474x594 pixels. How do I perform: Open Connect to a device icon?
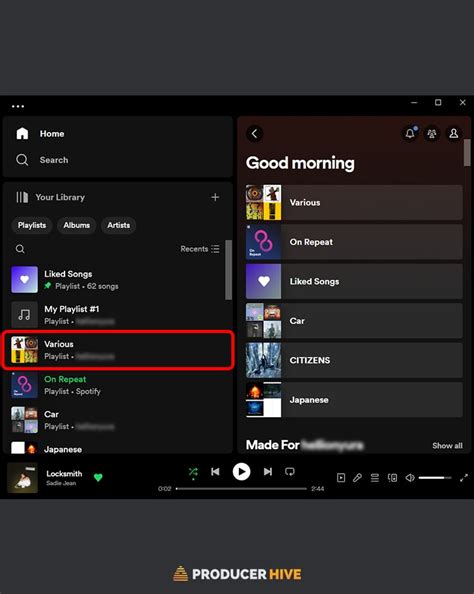tap(392, 478)
